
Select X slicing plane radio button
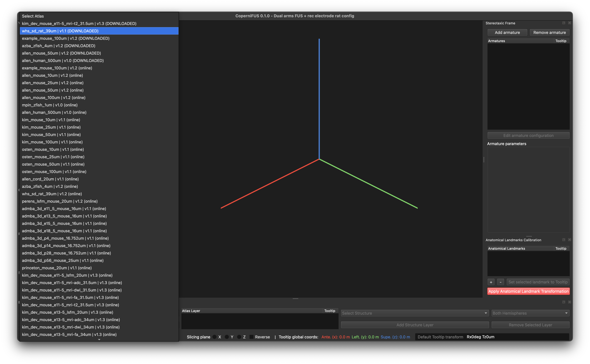[x=214, y=337]
